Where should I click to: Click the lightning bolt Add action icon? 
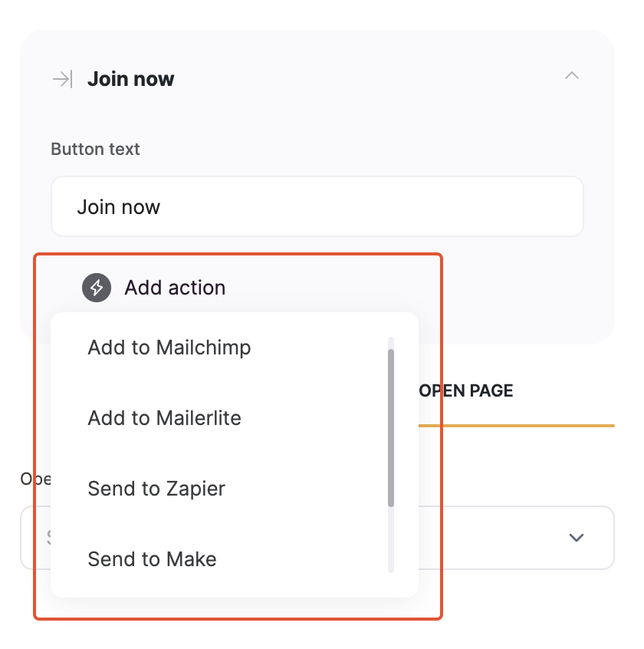click(96, 287)
